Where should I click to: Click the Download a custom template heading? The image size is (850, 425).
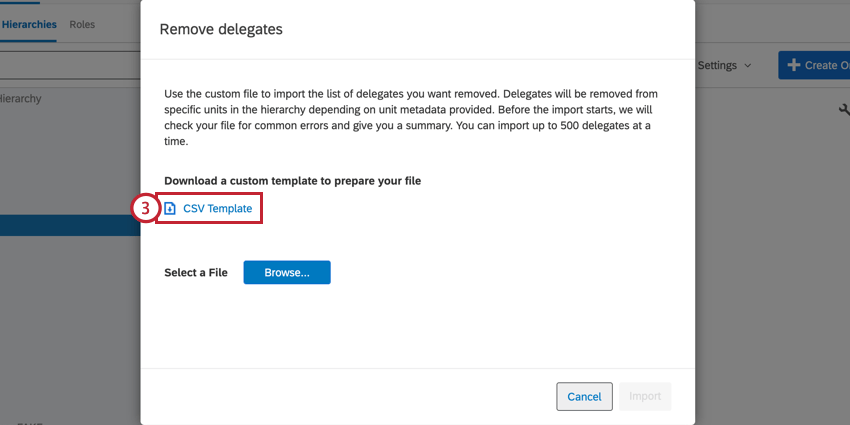coord(292,181)
